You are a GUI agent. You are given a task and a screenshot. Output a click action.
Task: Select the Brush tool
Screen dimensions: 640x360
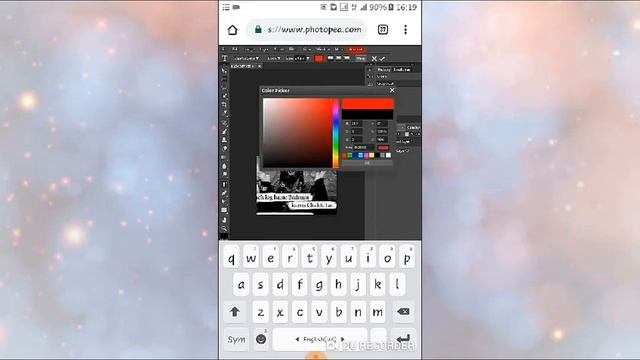pyautogui.click(x=224, y=131)
